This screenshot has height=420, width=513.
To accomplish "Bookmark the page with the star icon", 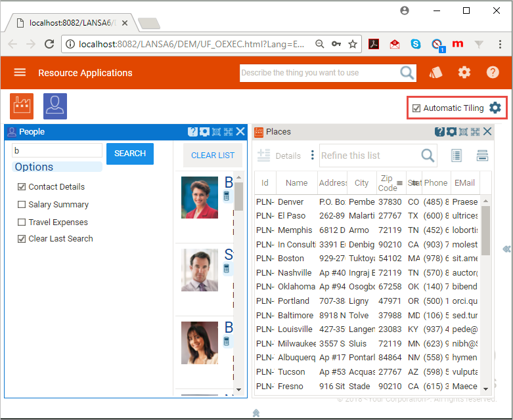I will point(352,44).
